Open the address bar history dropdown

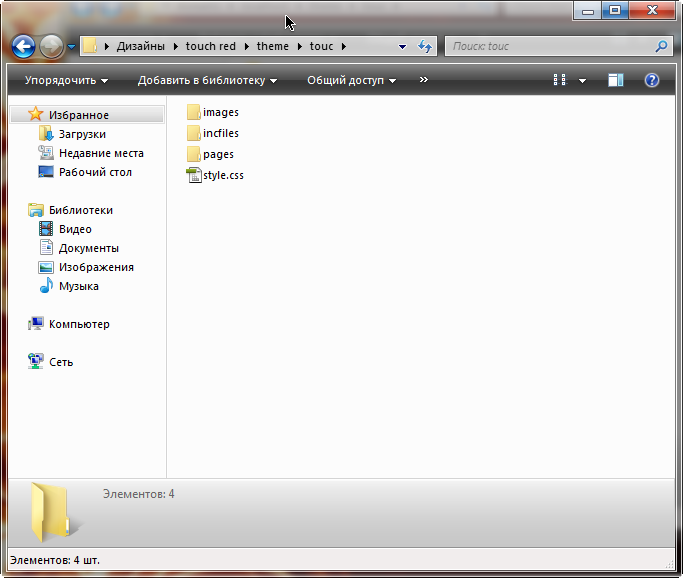point(402,47)
